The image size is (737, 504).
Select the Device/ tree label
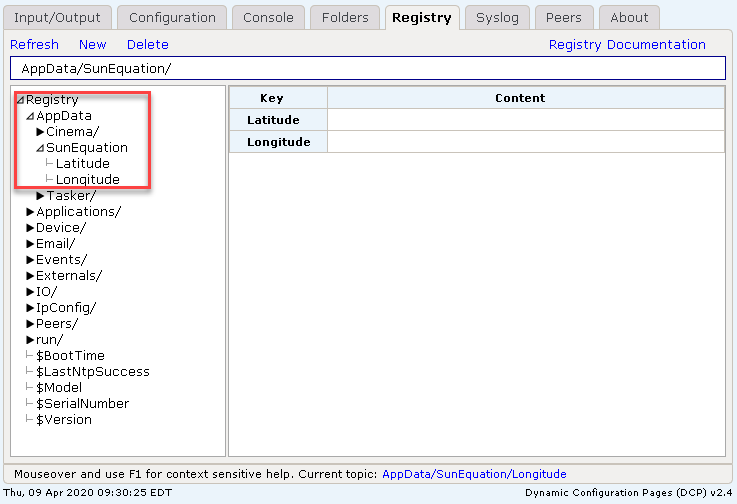pos(61,228)
